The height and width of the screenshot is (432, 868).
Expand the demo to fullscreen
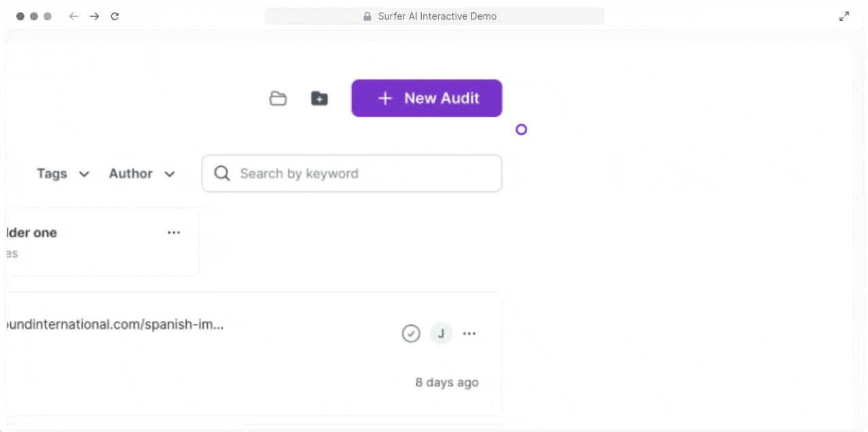[844, 16]
